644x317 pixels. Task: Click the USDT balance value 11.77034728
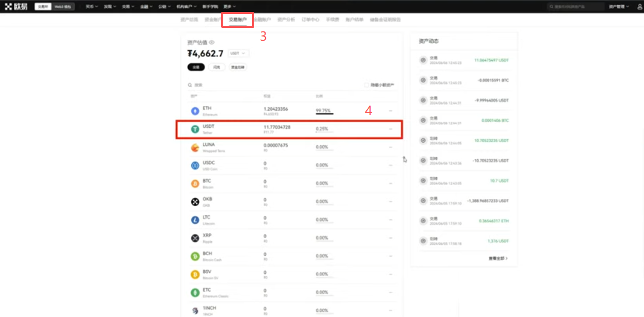277,127
